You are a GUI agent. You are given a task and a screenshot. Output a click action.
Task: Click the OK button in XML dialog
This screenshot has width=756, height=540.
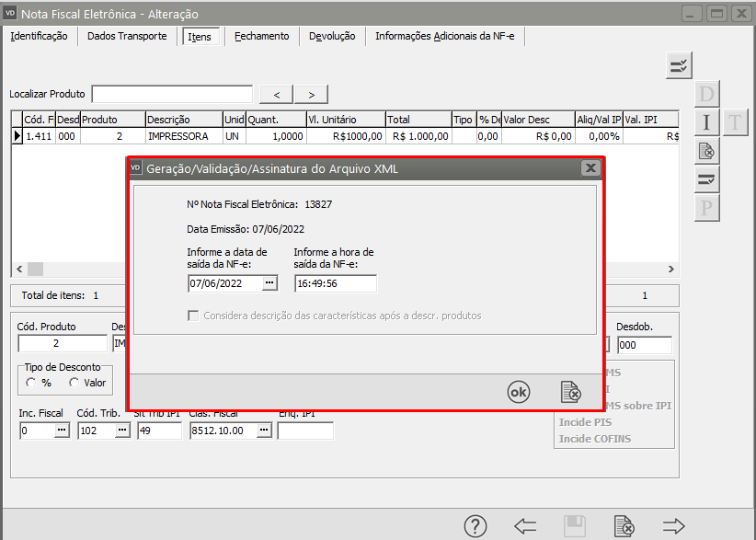pos(519,392)
